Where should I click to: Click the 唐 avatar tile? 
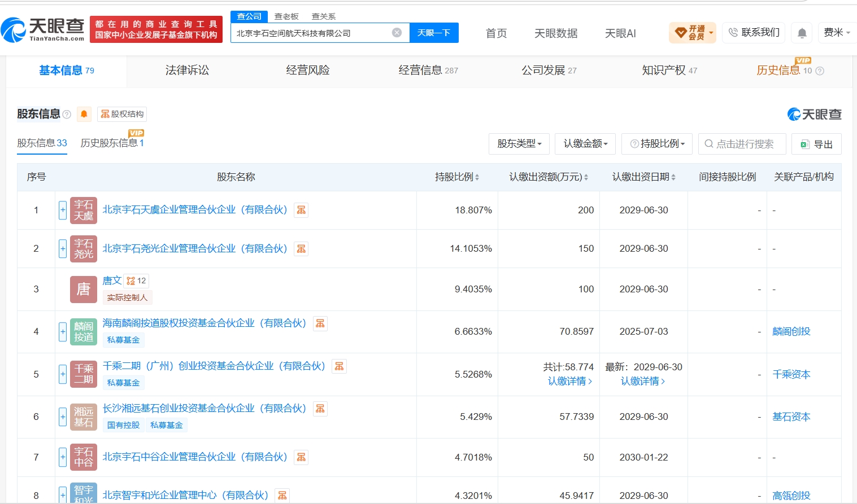pyautogui.click(x=84, y=290)
